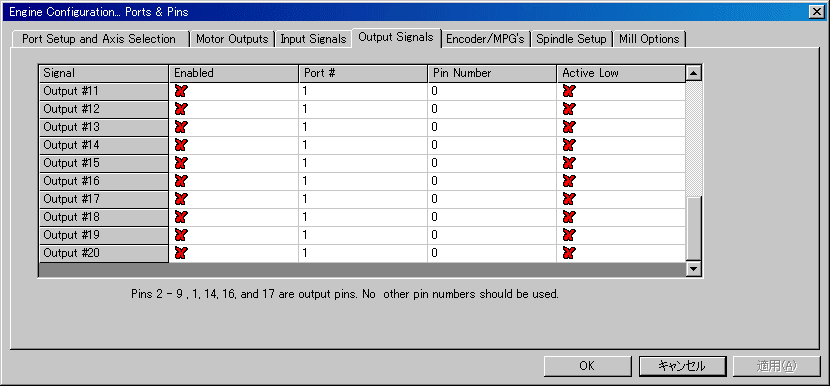Toggle Enabled mark for Output #14
Image resolution: width=830 pixels, height=386 pixels.
tap(181, 145)
